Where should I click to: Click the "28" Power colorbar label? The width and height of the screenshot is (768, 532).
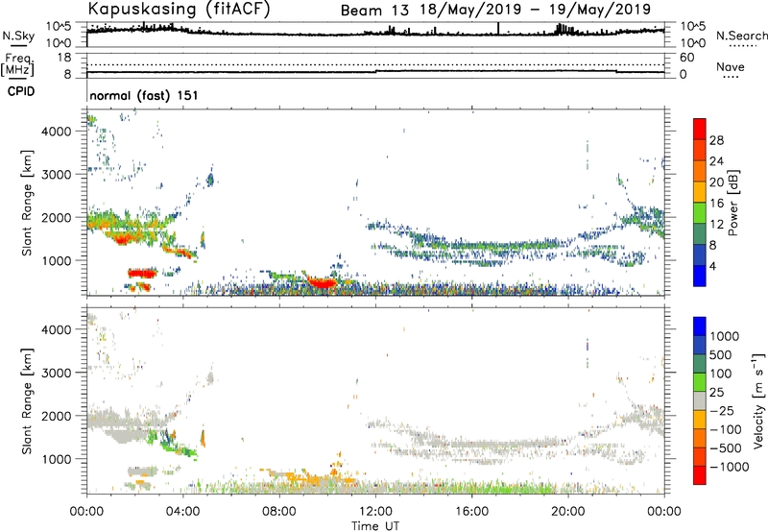pos(716,140)
